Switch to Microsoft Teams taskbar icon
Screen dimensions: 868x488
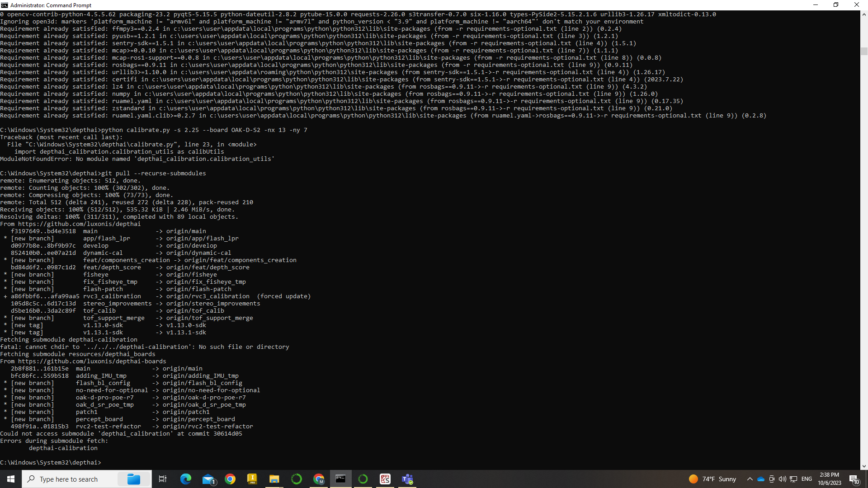(407, 479)
